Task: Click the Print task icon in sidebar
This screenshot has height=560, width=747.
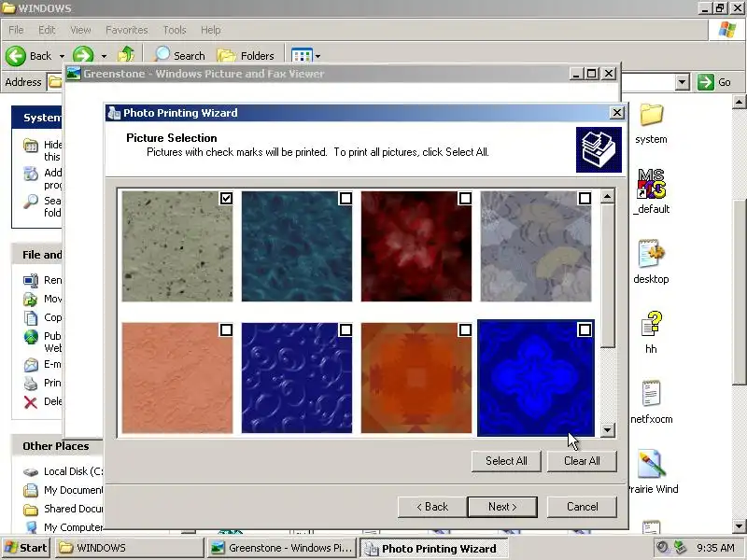Action: point(31,384)
